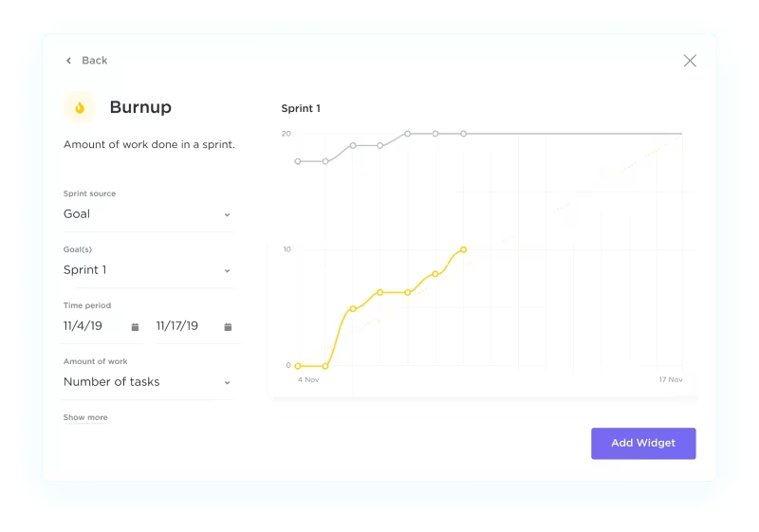Click the Back arrow chevron
759x532 pixels.
point(68,61)
